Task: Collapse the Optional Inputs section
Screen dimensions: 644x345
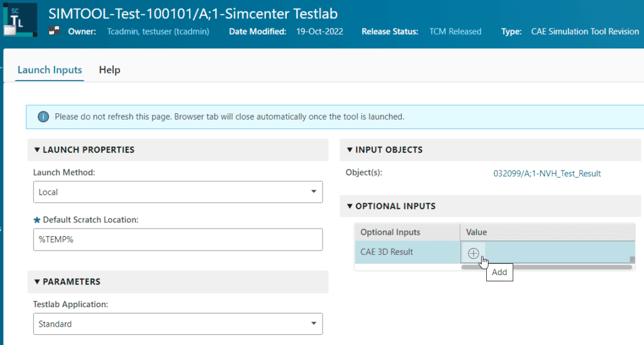Action: 350,206
